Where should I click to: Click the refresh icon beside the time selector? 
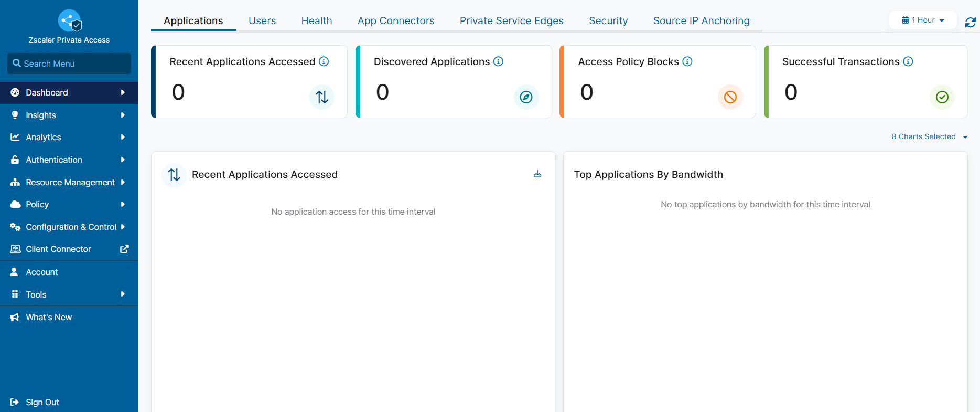coord(970,22)
